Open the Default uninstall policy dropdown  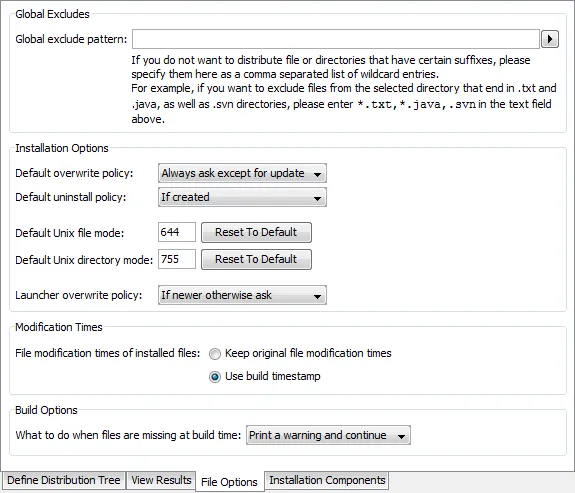pyautogui.click(x=242, y=197)
